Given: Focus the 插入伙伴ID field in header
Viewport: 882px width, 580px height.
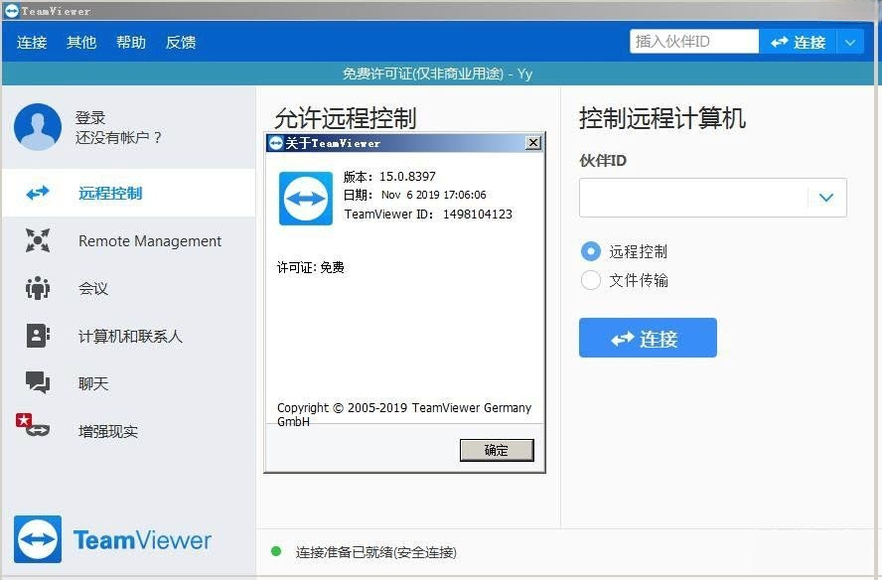Looking at the screenshot, I should point(694,42).
